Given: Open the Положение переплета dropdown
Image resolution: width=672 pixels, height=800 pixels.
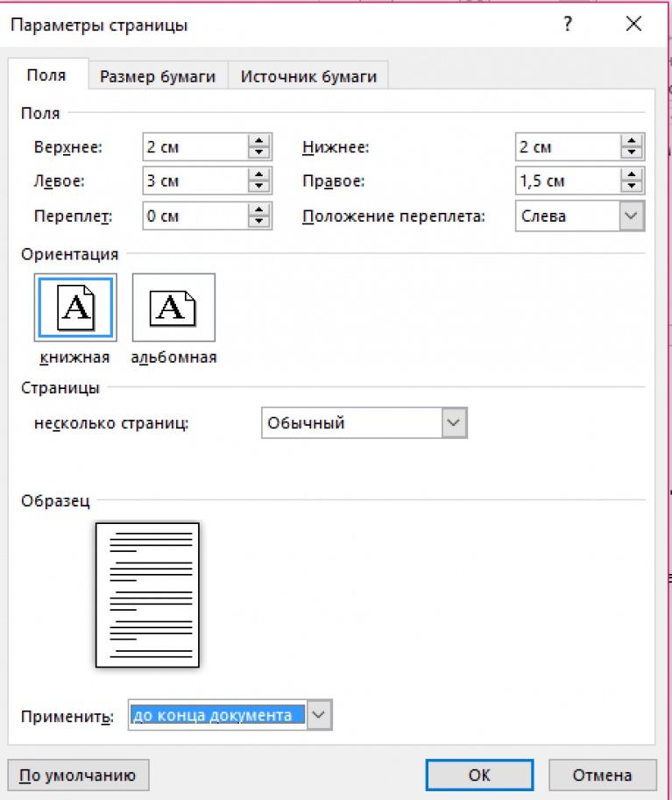Looking at the screenshot, I should pyautogui.click(x=630, y=216).
